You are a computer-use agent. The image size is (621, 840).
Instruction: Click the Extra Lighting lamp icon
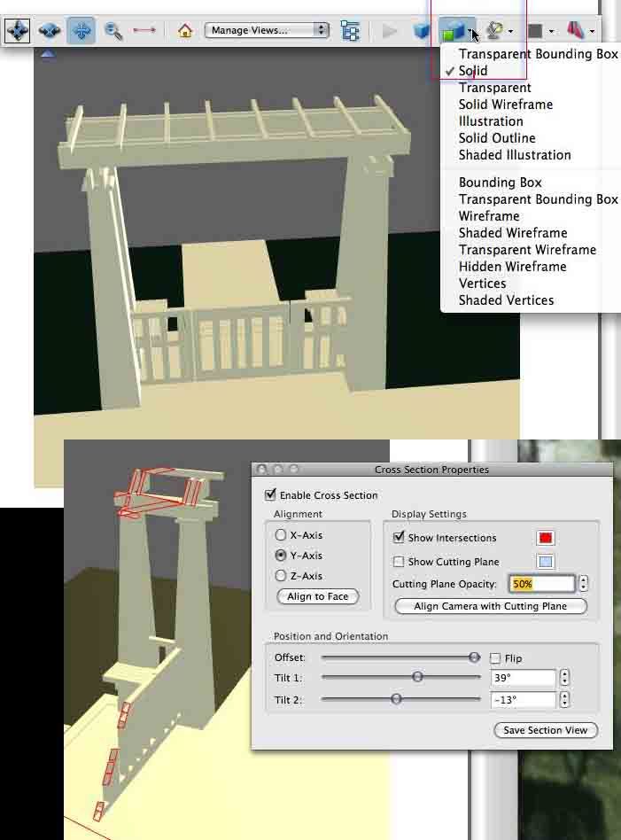pyautogui.click(x=494, y=30)
